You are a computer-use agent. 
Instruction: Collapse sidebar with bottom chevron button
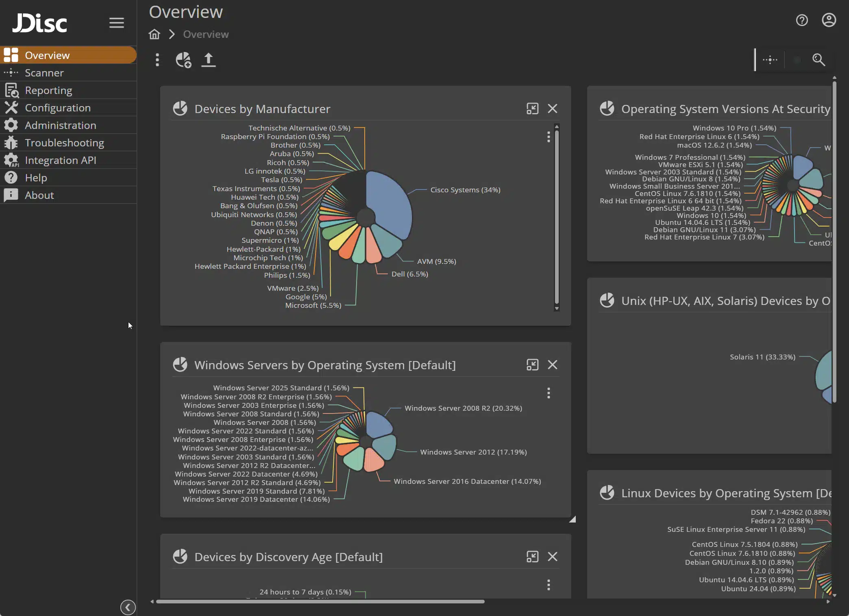coord(128,607)
